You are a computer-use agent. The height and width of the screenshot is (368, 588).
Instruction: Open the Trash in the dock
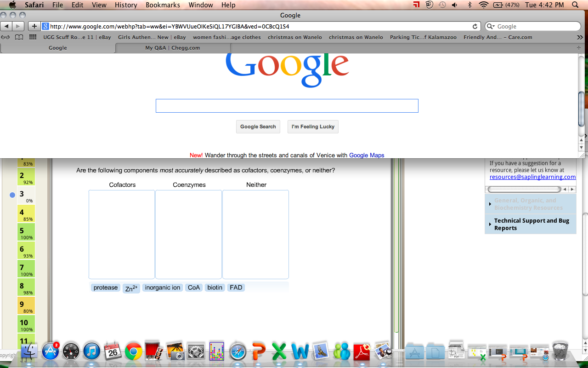(560, 351)
